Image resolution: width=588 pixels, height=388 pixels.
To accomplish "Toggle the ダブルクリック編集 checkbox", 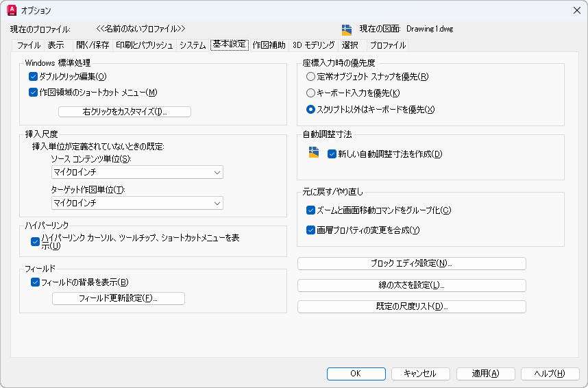I will [x=33, y=77].
